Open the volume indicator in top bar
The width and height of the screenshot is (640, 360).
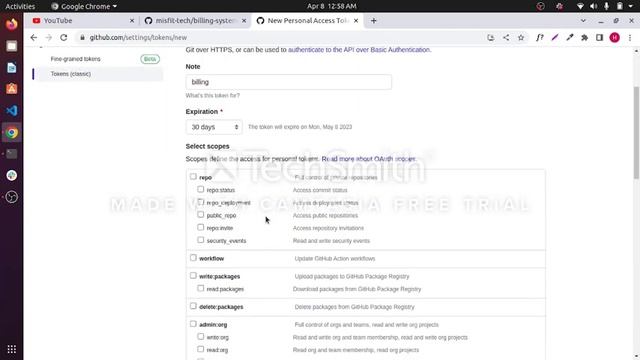point(593,6)
